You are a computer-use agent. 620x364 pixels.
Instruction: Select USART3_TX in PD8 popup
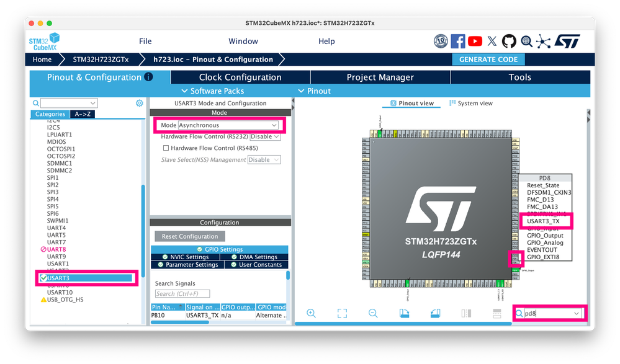[x=543, y=221]
